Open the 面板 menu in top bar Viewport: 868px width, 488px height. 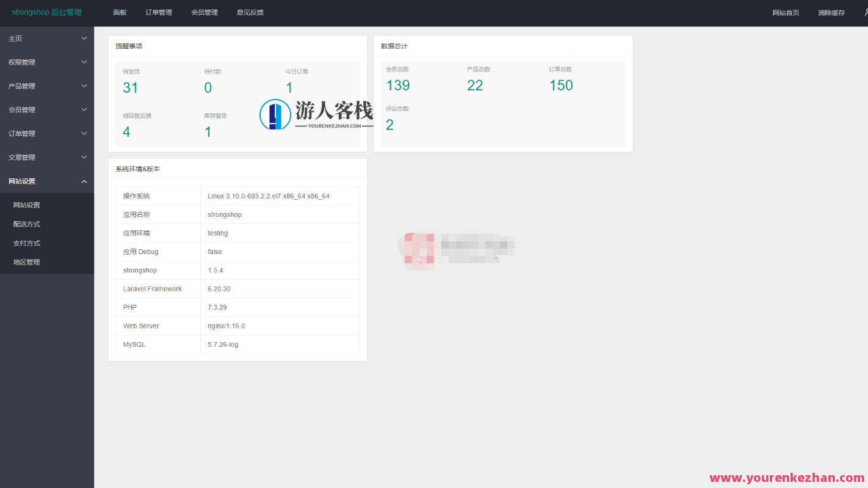click(120, 12)
